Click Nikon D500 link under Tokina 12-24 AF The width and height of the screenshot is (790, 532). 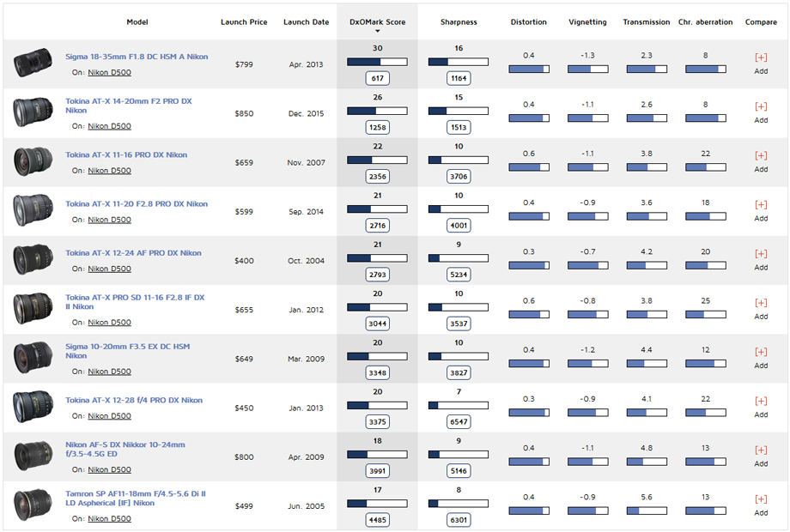(109, 269)
